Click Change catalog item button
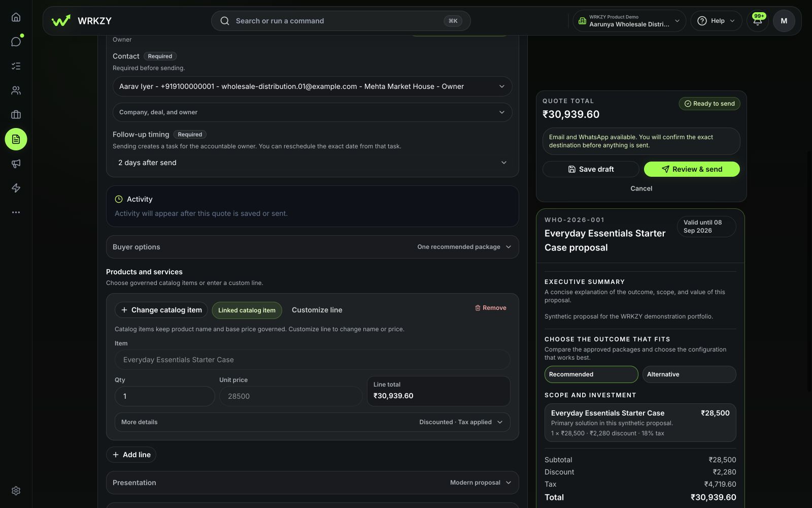 161,310
